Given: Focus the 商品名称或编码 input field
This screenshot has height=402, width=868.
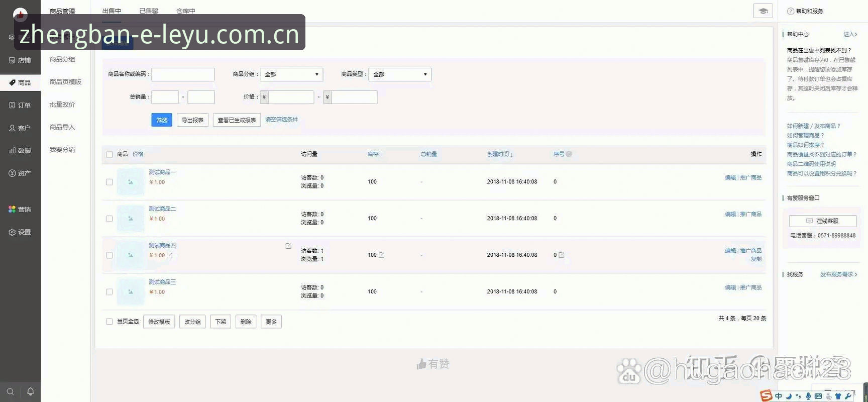Looking at the screenshot, I should (183, 74).
